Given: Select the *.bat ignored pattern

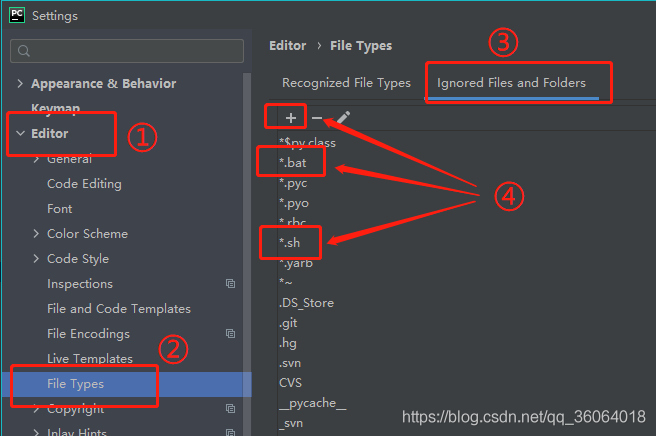Looking at the screenshot, I should [292, 162].
